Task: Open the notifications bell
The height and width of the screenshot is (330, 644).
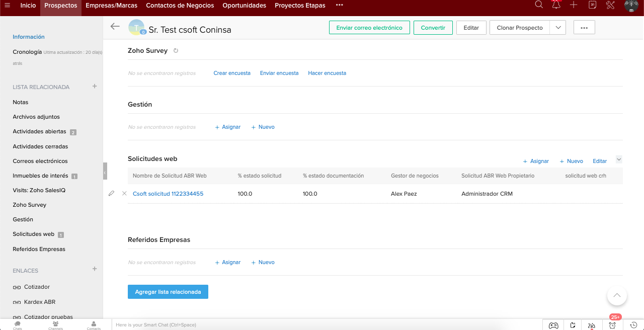Action: [x=556, y=5]
